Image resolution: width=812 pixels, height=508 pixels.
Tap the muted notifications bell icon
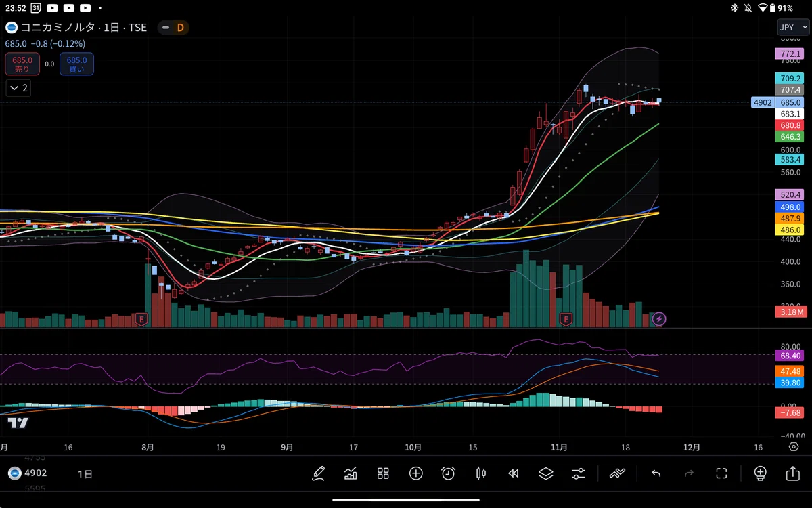[748, 8]
